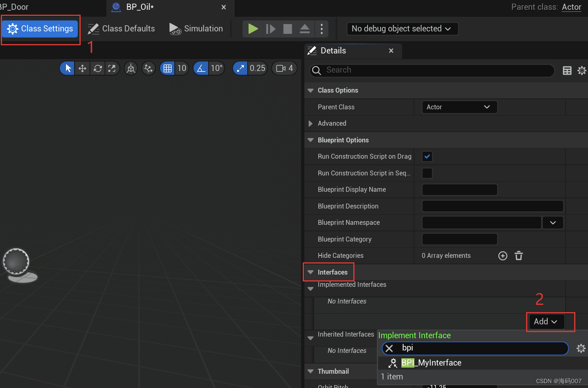The width and height of the screenshot is (588, 388).
Task: Click the sphere actor in the viewport
Action: click(x=16, y=262)
